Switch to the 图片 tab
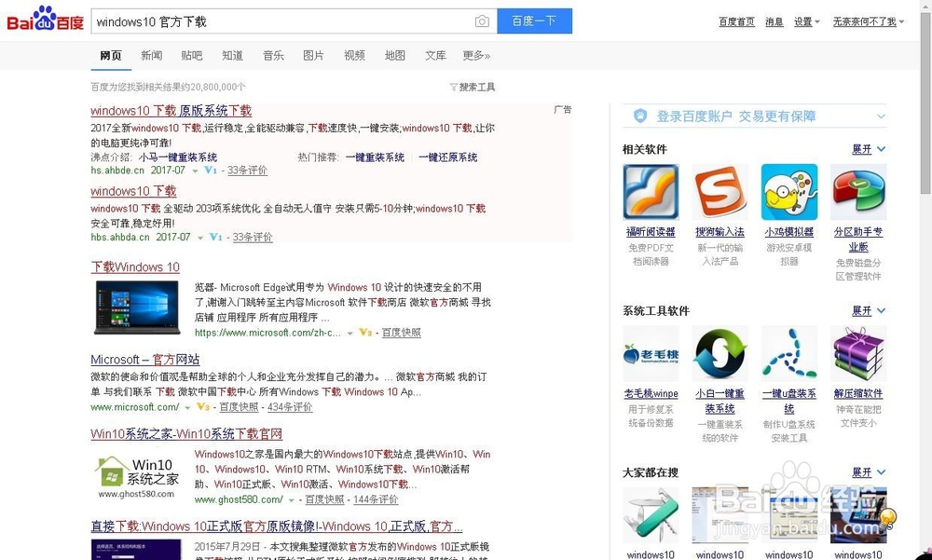The height and width of the screenshot is (560, 932). point(313,55)
